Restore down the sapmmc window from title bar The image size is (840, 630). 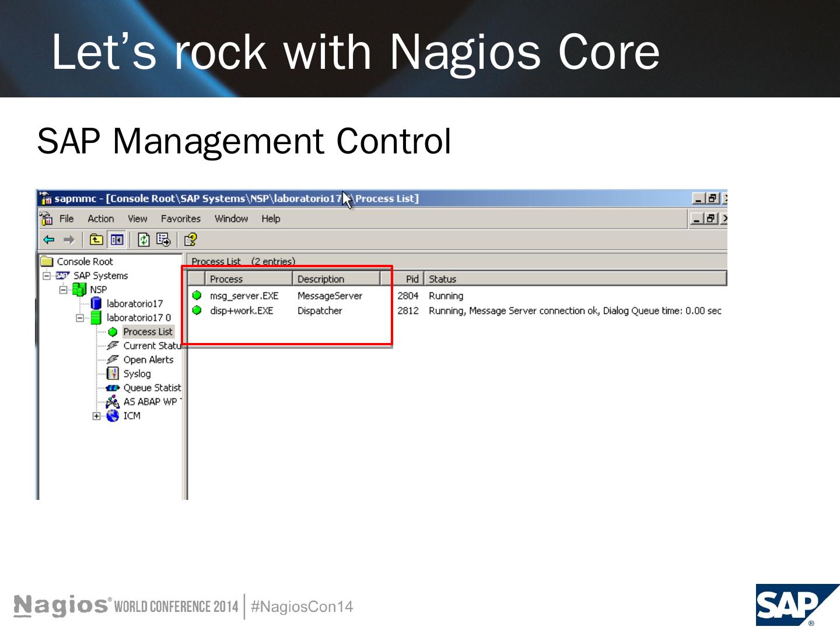(x=712, y=198)
